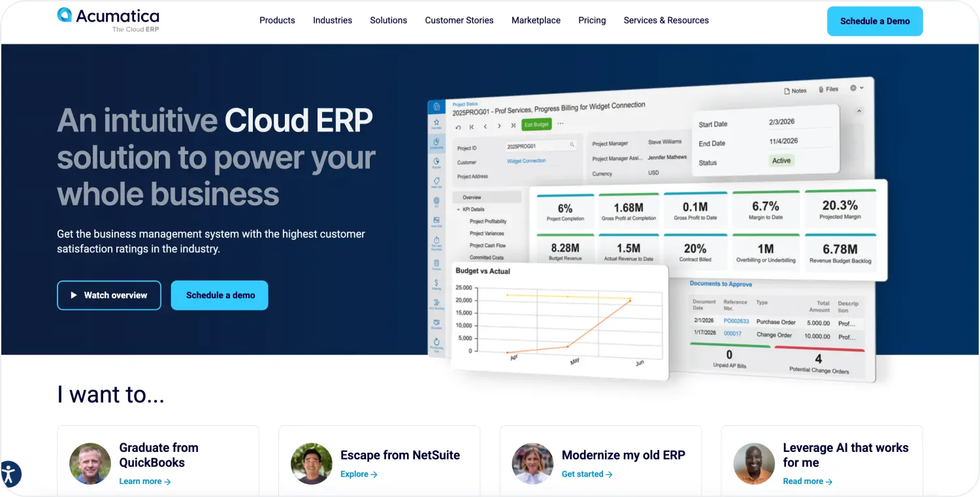The height and width of the screenshot is (497, 980).
Task: Click Read more under Leverage AI
Action: tap(808, 481)
